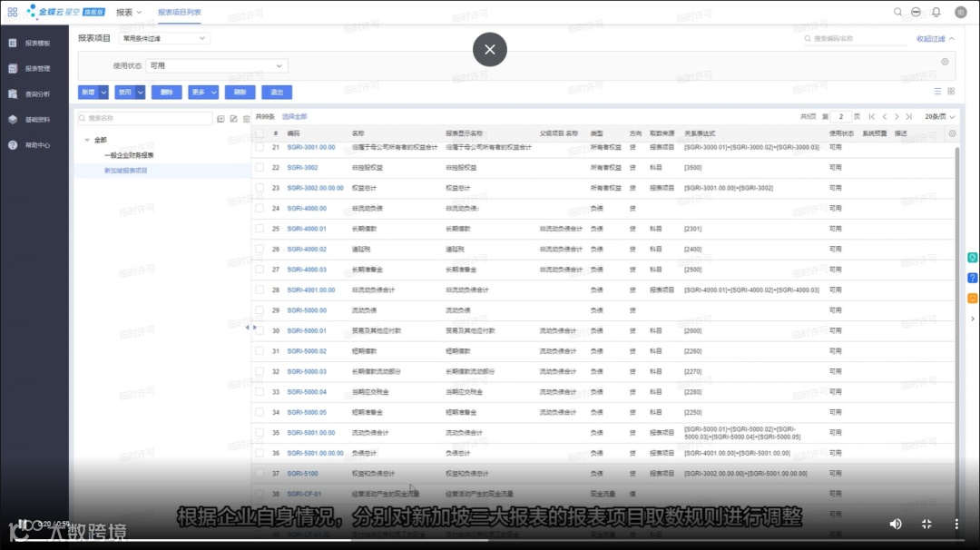The width and height of the screenshot is (980, 550).
Task: Check row 28 SGRI-4001.00.00 checkbox
Action: coord(260,290)
